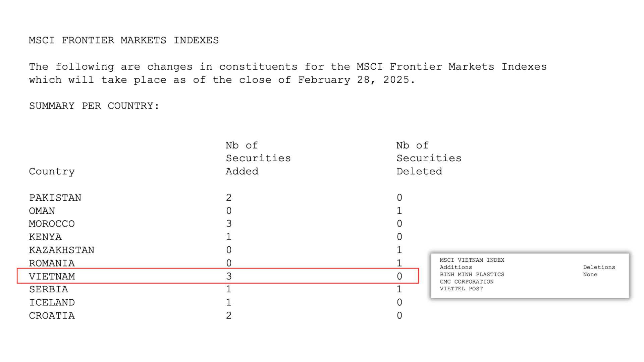Screen dimensions: 644x362
Task: Click CMC Corporation in the callout box
Action: [467, 282]
